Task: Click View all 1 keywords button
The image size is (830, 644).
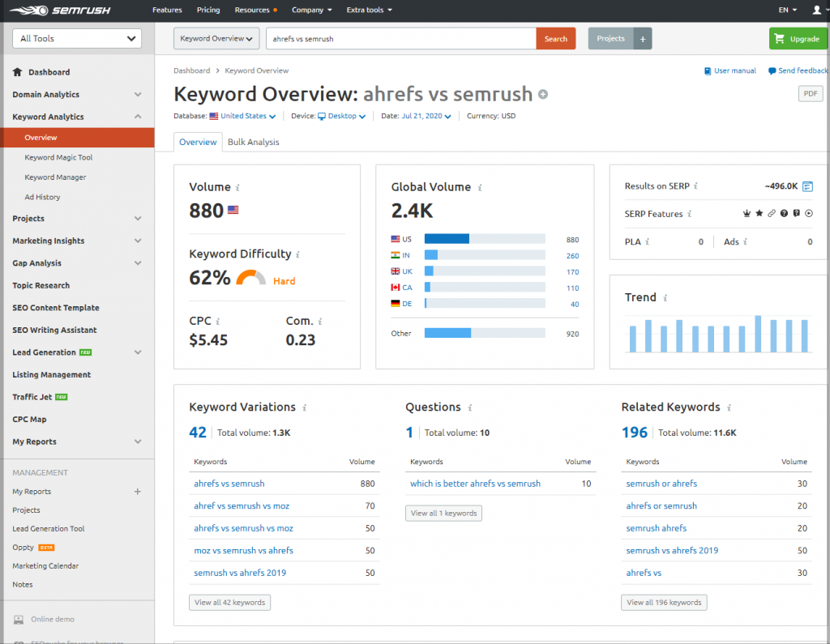Action: pos(443,514)
